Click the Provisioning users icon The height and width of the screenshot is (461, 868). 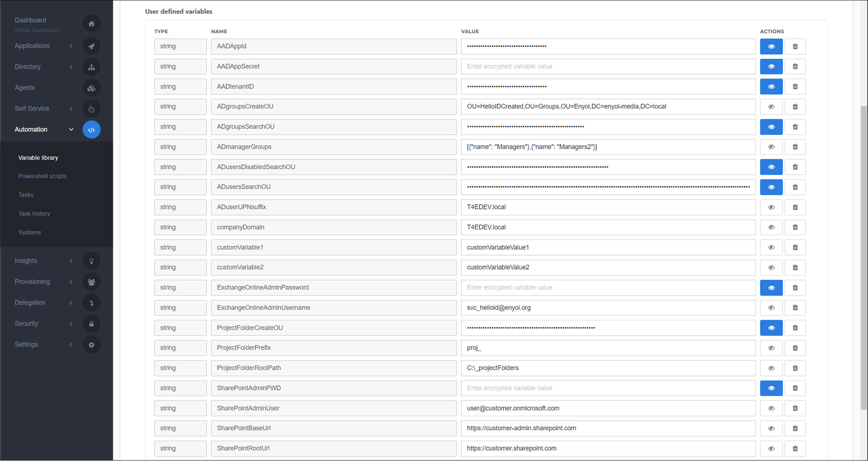[x=91, y=282]
